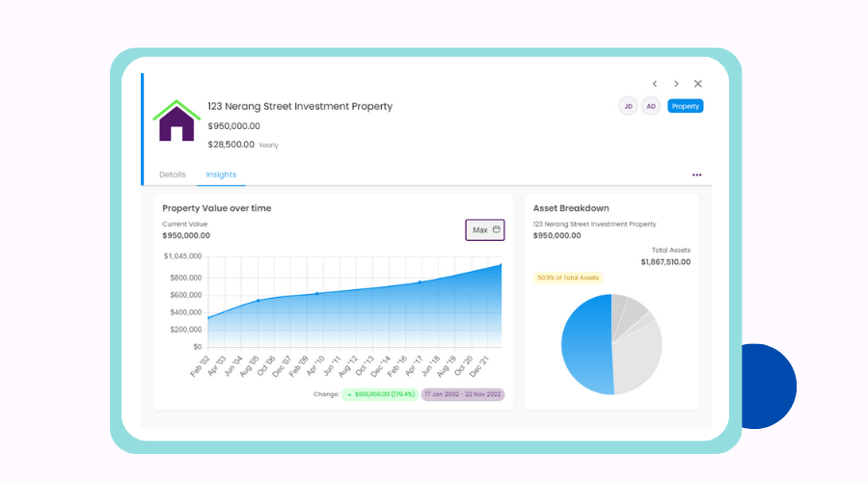Click the chart data point near Apr '17
This screenshot has width=868, height=482.
click(420, 282)
